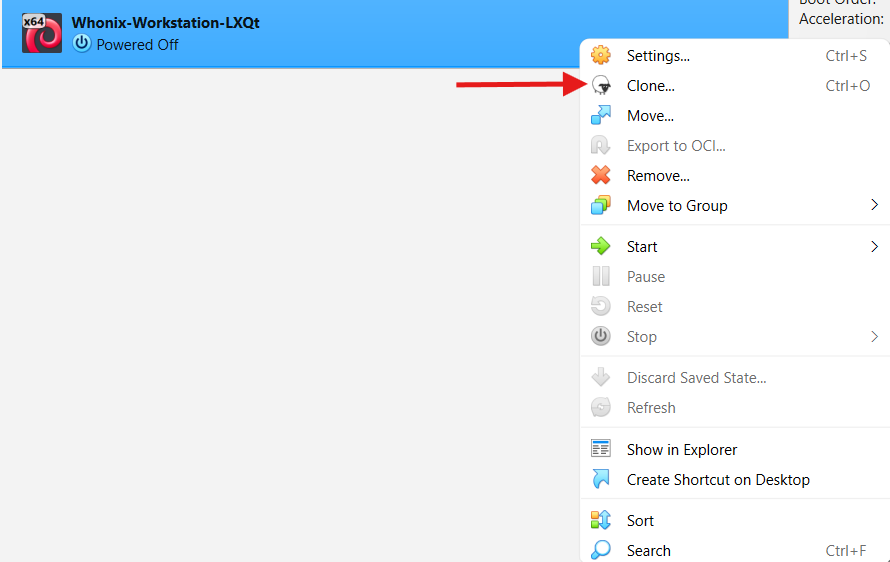The width and height of the screenshot is (890, 562).
Task: Select the Whonix-Workstation-LXQt virtual machine
Action: [165, 23]
